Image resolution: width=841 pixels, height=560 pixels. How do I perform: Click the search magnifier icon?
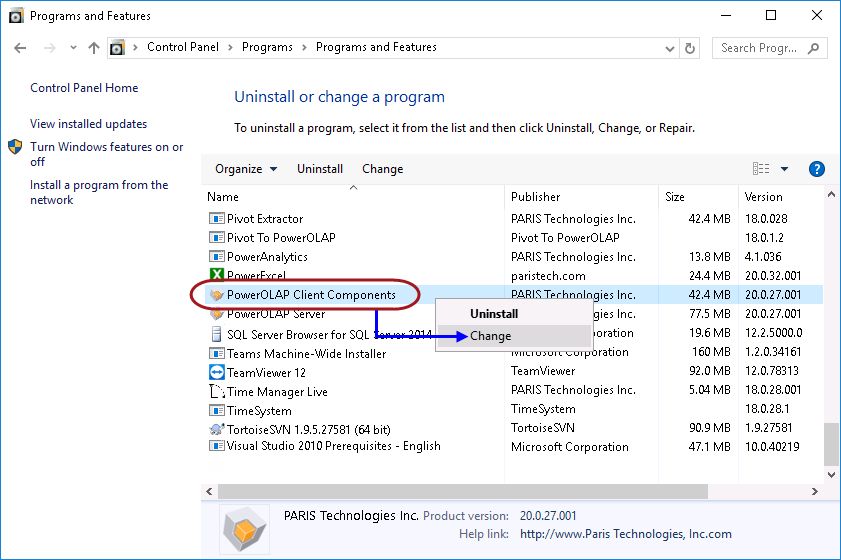point(813,48)
